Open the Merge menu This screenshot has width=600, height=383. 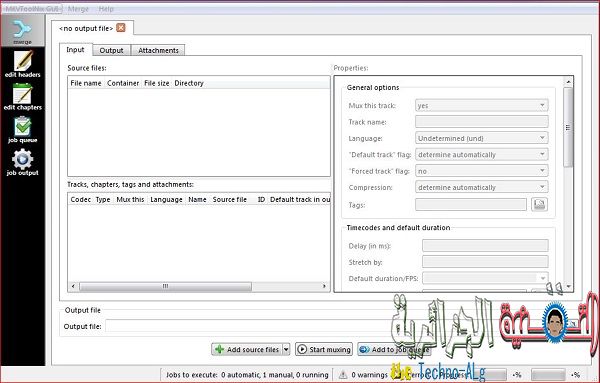tap(78, 9)
